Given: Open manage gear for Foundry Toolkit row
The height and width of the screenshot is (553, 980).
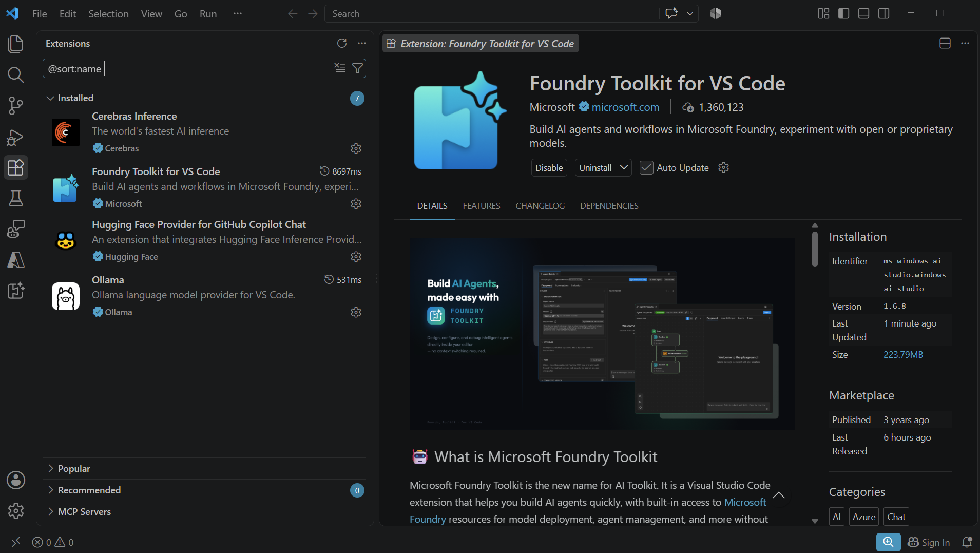Looking at the screenshot, I should coord(356,204).
